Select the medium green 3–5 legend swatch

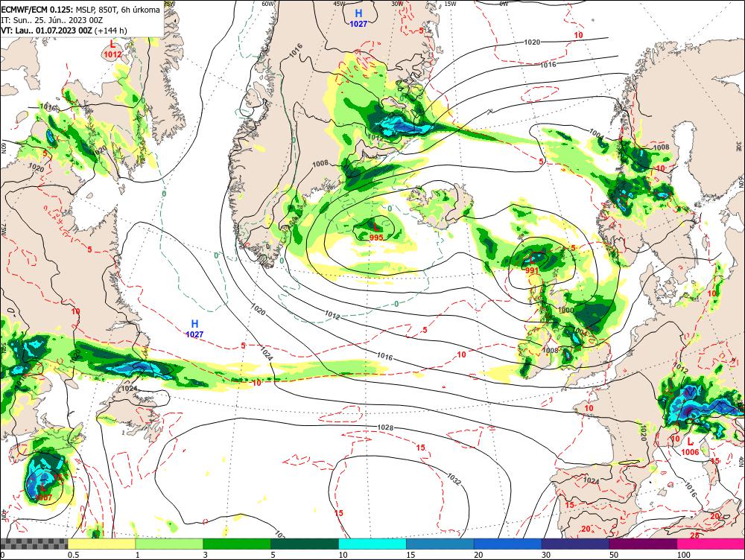coord(237,544)
